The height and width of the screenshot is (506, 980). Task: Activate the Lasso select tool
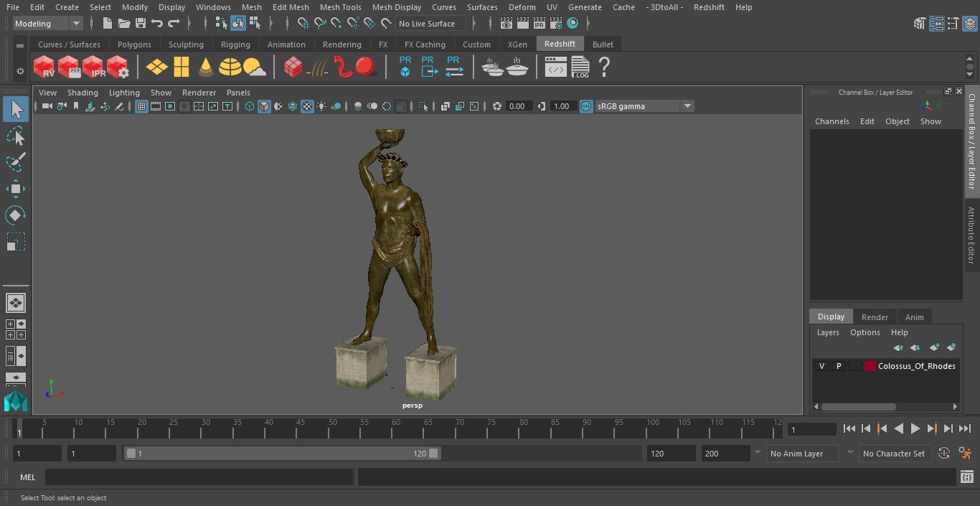click(15, 136)
